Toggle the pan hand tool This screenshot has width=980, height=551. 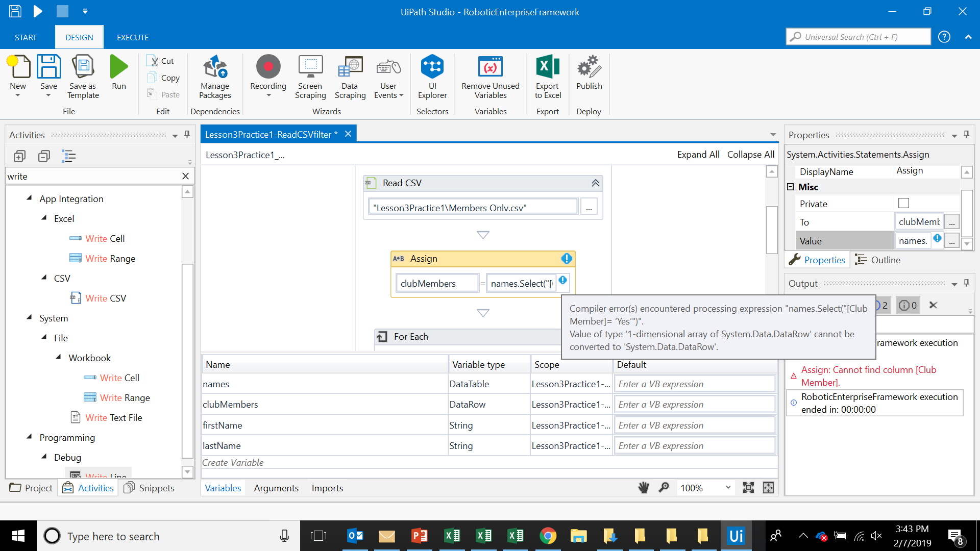[x=643, y=488]
